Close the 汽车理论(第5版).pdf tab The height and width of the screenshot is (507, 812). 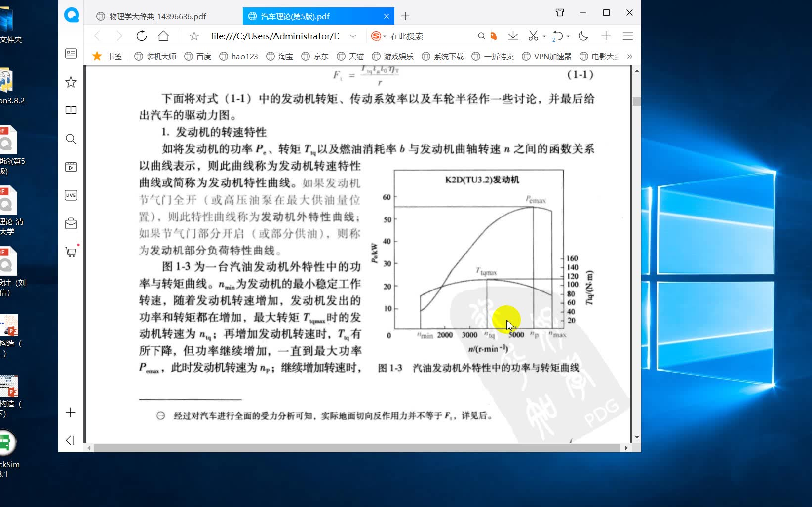tap(387, 16)
